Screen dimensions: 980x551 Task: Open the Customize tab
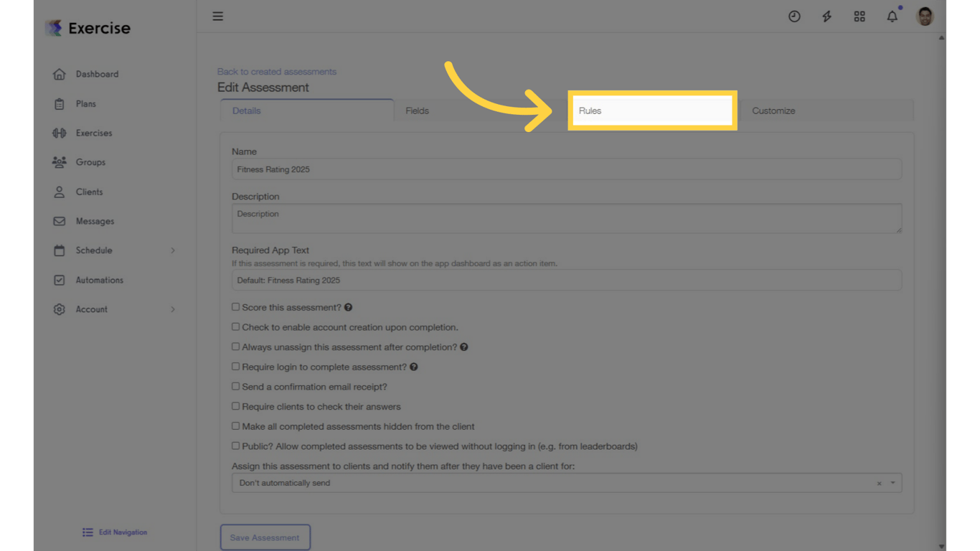click(773, 110)
